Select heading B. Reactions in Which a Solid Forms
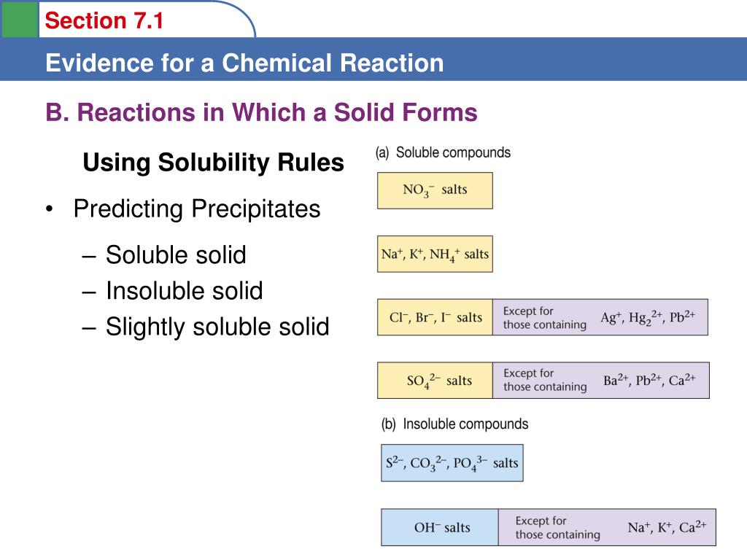 262,112
